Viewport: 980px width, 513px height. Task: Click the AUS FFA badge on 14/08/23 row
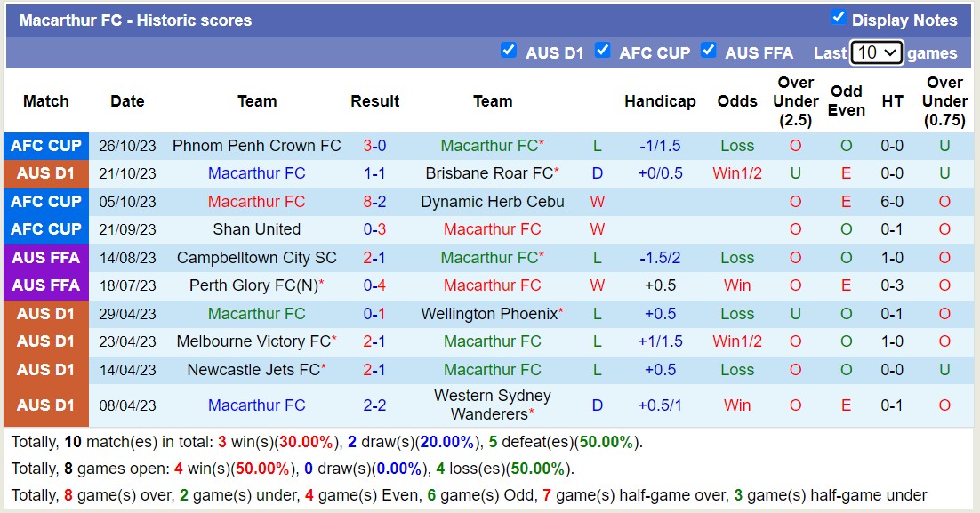click(x=45, y=257)
